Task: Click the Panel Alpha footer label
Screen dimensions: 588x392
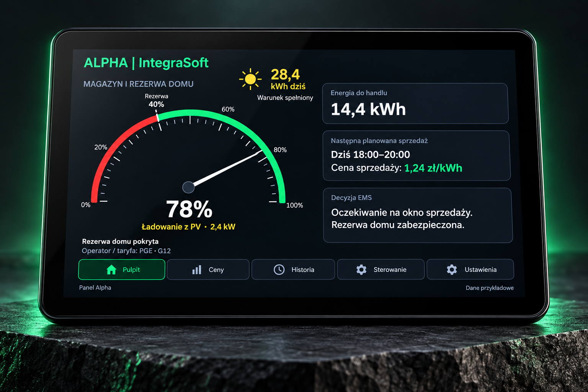Action: point(95,287)
